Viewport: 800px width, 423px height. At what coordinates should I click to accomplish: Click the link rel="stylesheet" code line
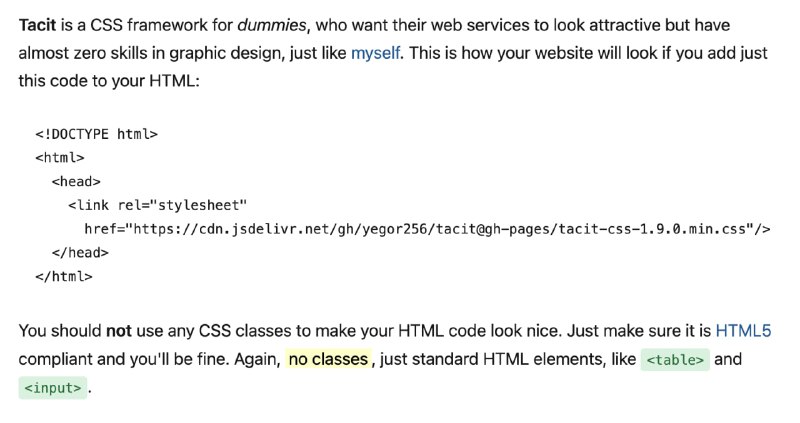pos(157,205)
